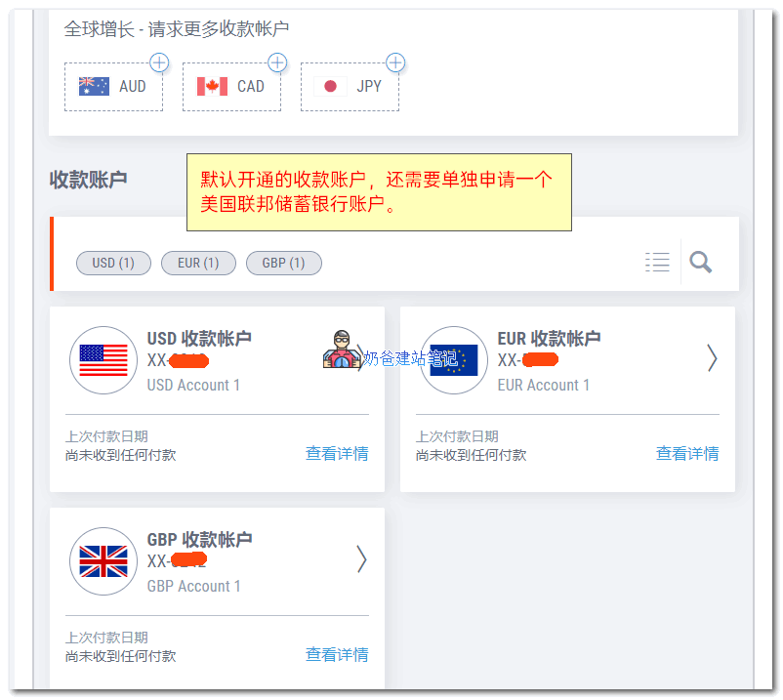Image resolution: width=783 pixels, height=700 pixels.
Task: Open 查看详情 on the GBP account card
Action: pyautogui.click(x=337, y=654)
